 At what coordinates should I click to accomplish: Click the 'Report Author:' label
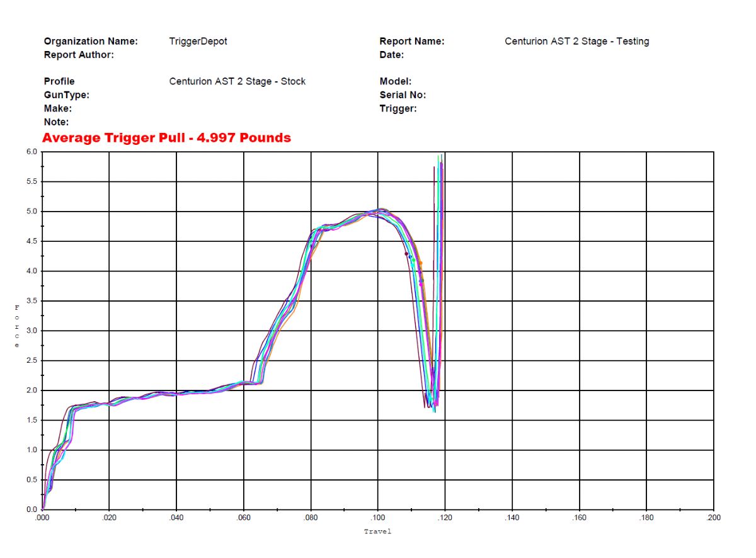pos(79,55)
